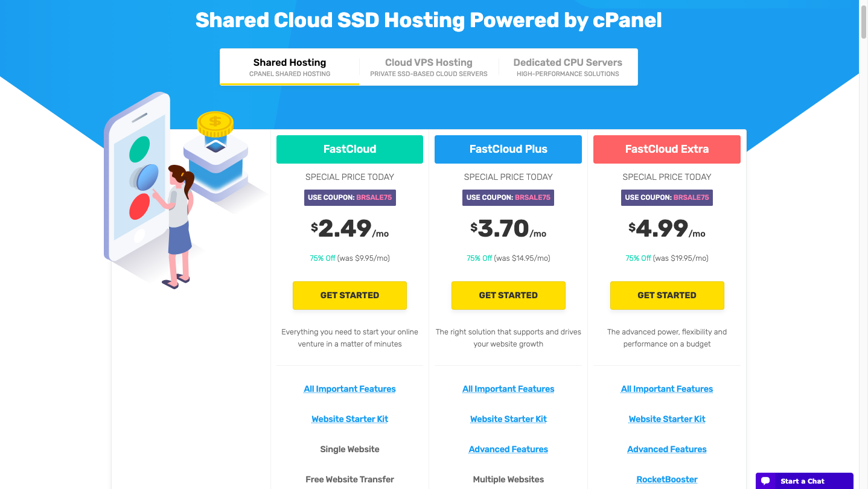Screen dimensions: 868x489
Task: Click GET STARTED under FastCloud
Action: click(349, 295)
